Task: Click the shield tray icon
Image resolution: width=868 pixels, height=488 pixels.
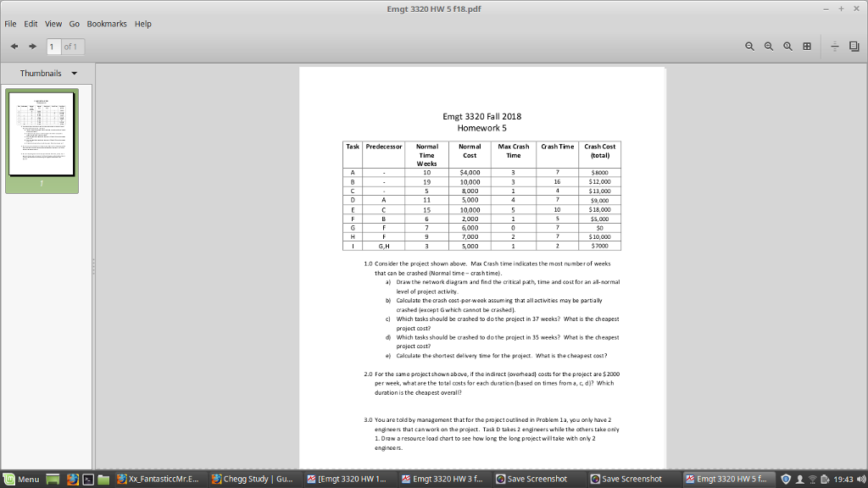Action: 786,480
